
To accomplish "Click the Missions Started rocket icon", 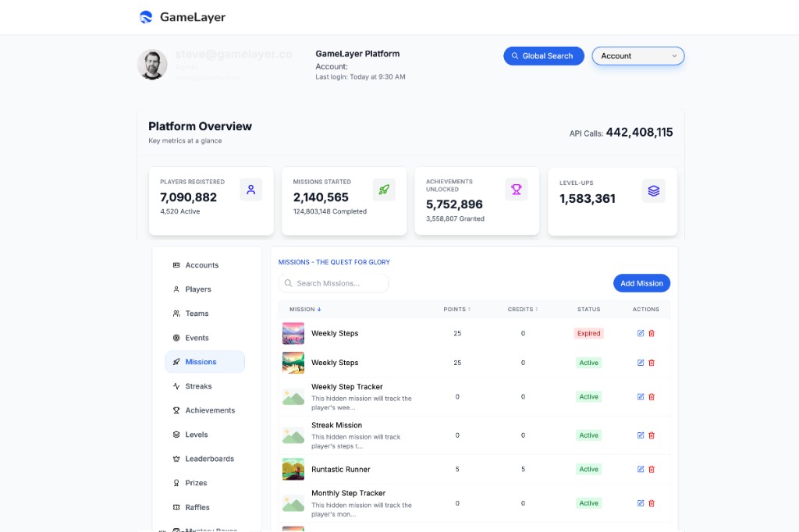I will [384, 190].
